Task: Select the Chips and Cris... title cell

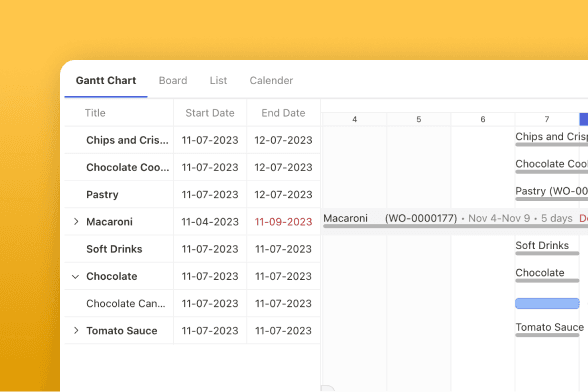Action: tap(128, 140)
